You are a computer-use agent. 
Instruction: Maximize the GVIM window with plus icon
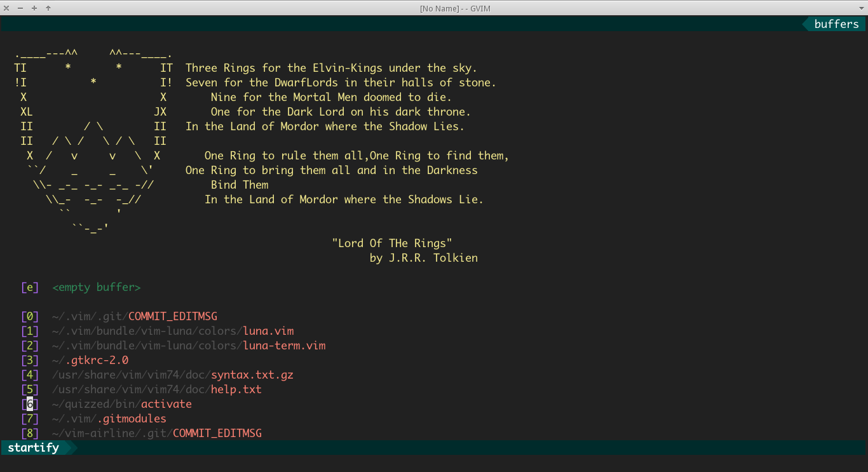click(34, 8)
